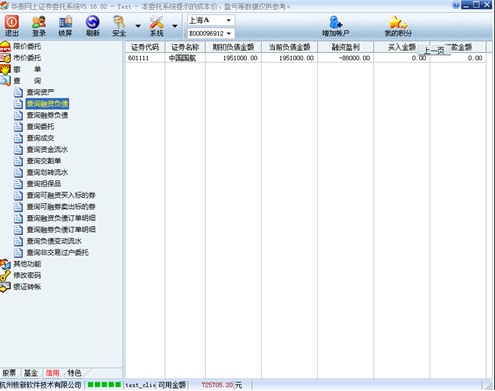The width and height of the screenshot is (495, 391).
Task: Sort by 融资盈利 column header
Action: 345,47
